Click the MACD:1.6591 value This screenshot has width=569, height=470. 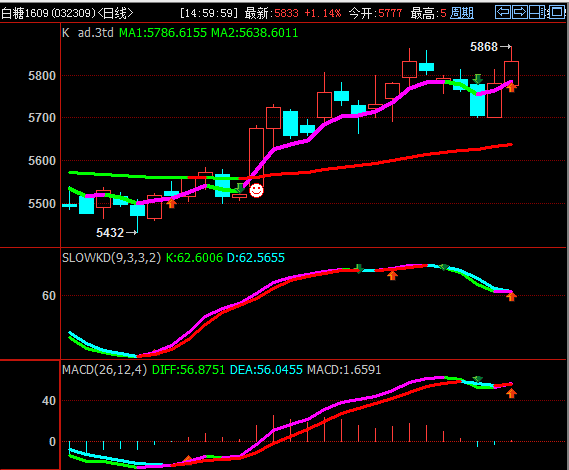click(344, 369)
